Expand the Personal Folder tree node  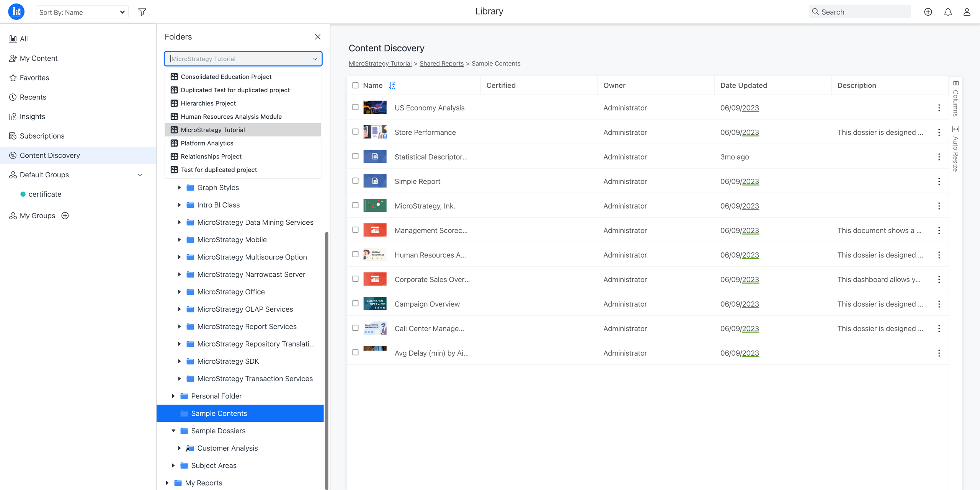(173, 396)
